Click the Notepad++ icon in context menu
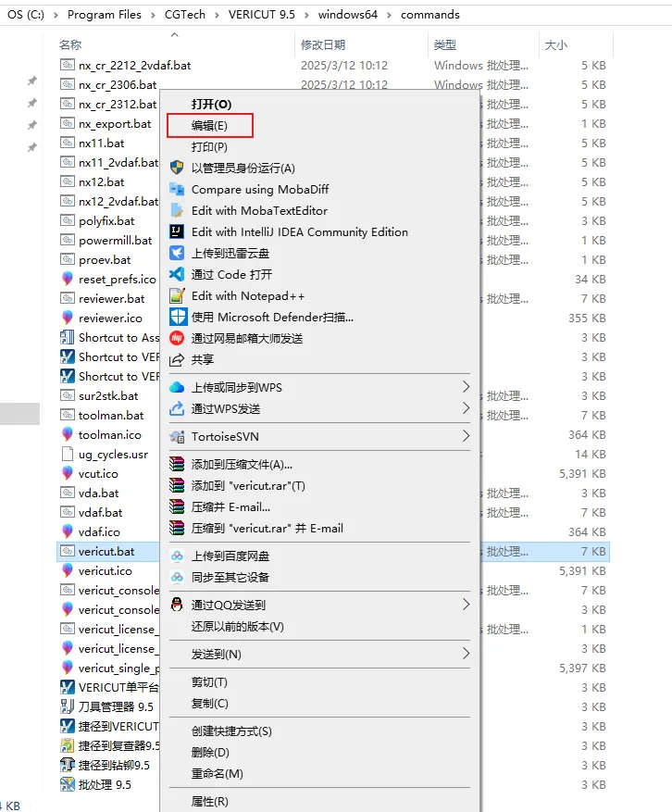This screenshot has height=812, width=672. point(177,295)
